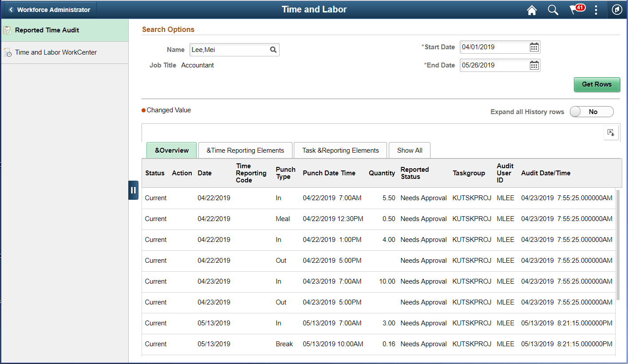Open the calendar picker for Start Date
The width and height of the screenshot is (628, 364).
point(534,47)
